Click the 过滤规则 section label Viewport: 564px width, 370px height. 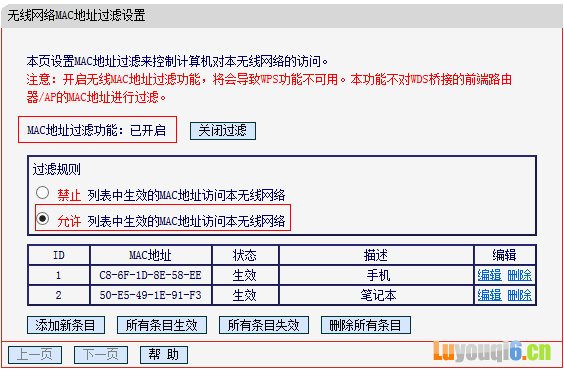(57, 169)
